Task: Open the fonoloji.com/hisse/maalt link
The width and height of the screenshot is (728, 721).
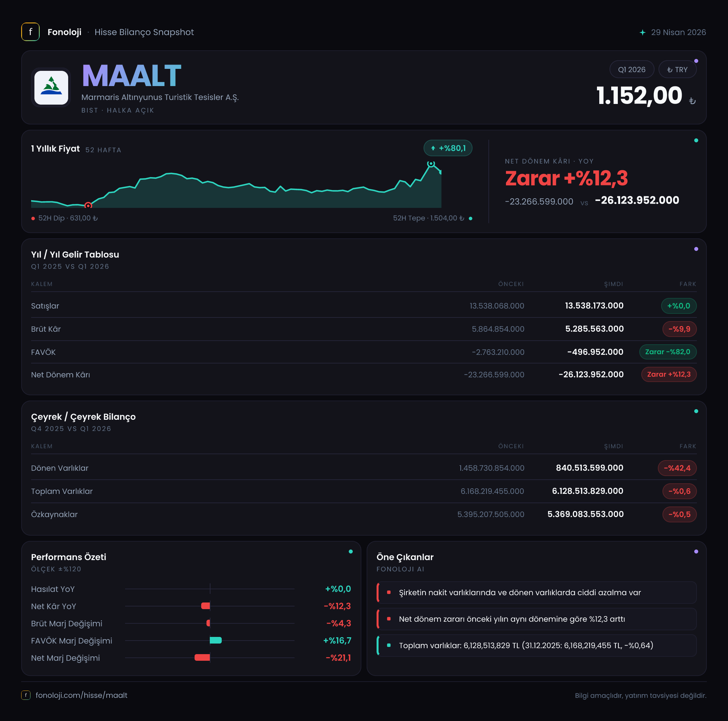Action: coord(81,695)
